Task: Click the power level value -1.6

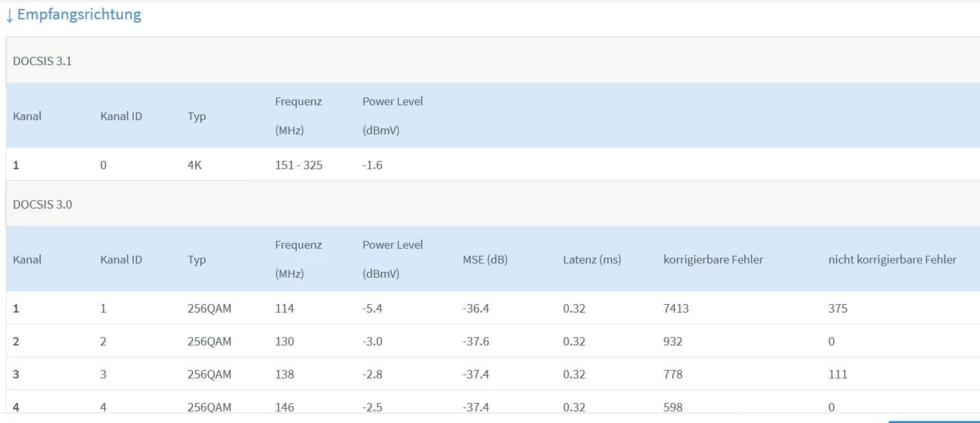Action: click(372, 165)
